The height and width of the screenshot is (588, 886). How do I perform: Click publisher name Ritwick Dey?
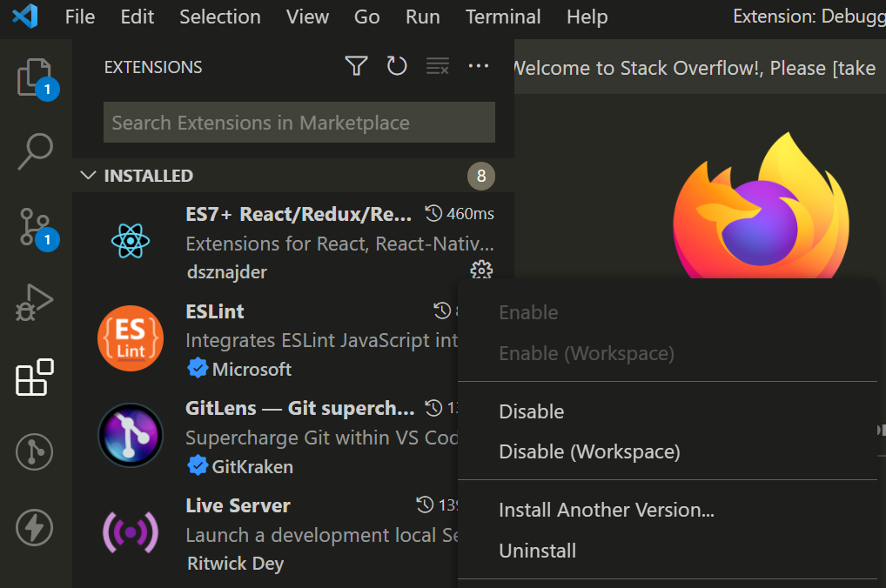point(236,564)
